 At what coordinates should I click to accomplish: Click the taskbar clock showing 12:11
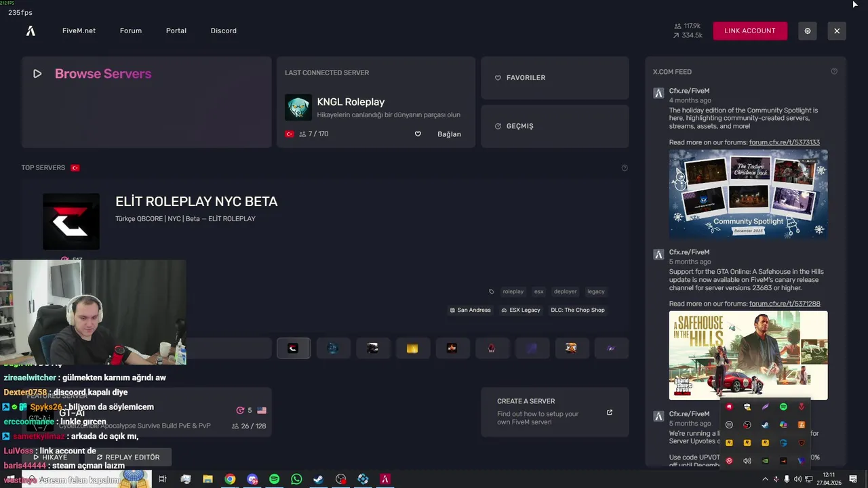pyautogui.click(x=829, y=479)
